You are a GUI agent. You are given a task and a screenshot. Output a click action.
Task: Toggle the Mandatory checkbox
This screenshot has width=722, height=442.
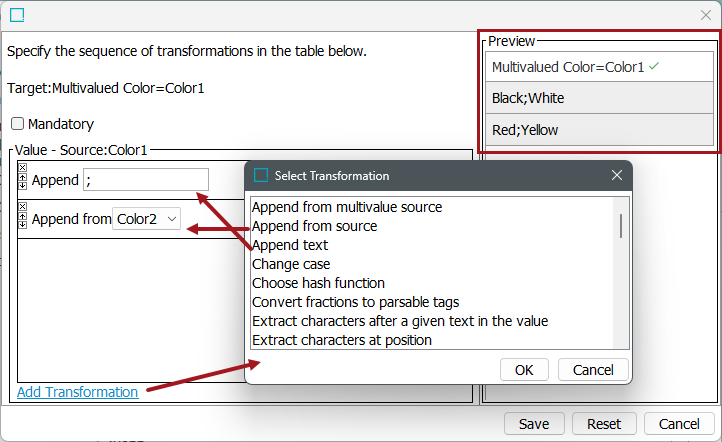[x=17, y=123]
